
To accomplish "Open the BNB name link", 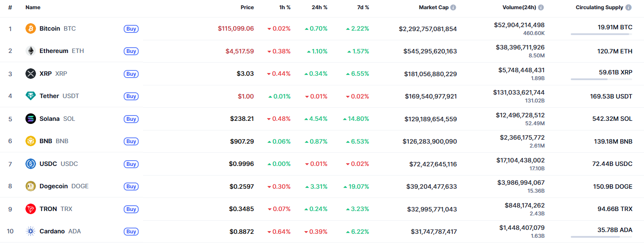I will (54, 141).
